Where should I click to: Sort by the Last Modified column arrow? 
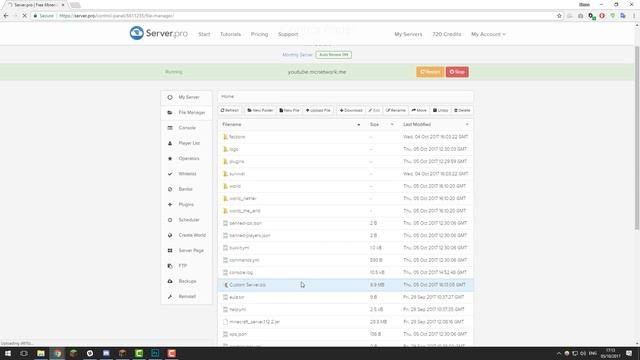467,124
